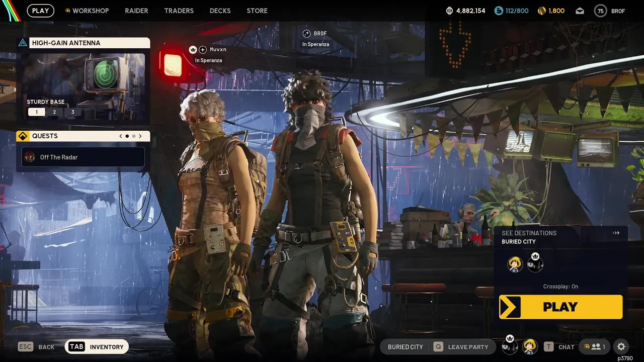Click the BURIED CITY destination name in play panel

tap(519, 242)
